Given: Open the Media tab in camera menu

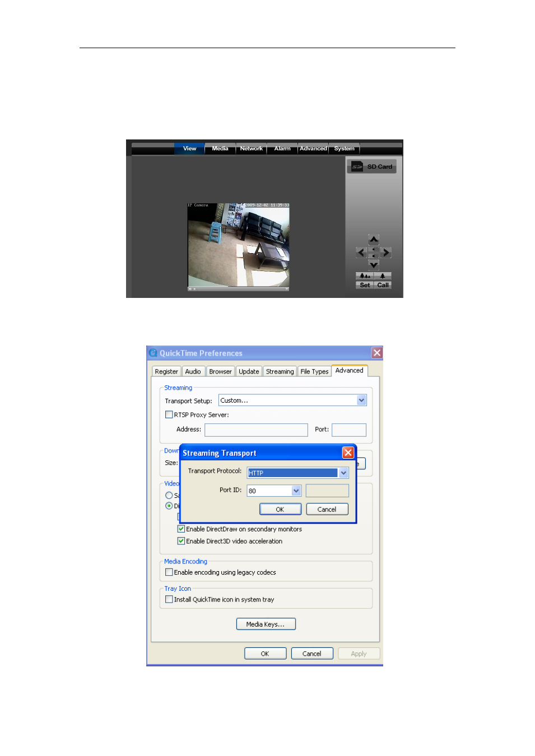Looking at the screenshot, I should [220, 148].
